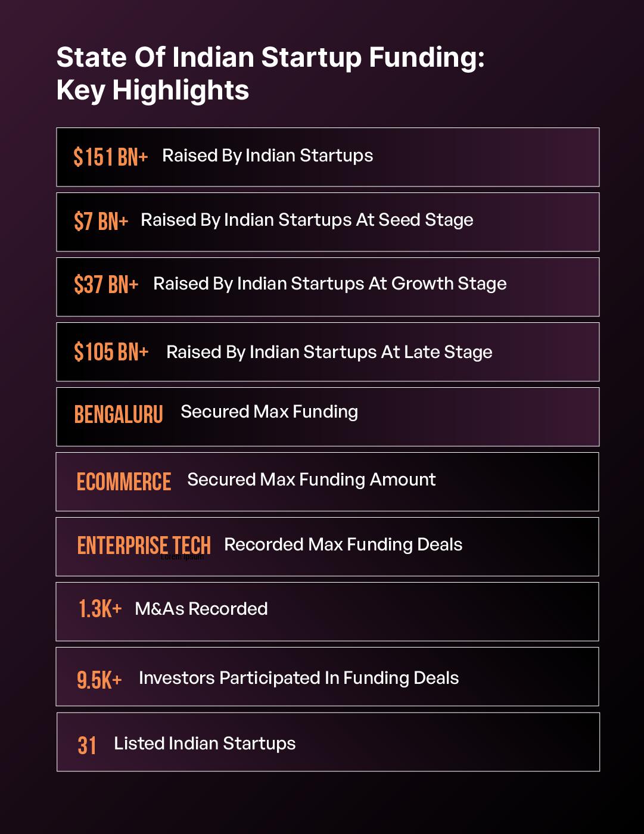644x834 pixels.
Task: Select the "Recorded Max Funding Deals" text
Action: click(x=343, y=545)
